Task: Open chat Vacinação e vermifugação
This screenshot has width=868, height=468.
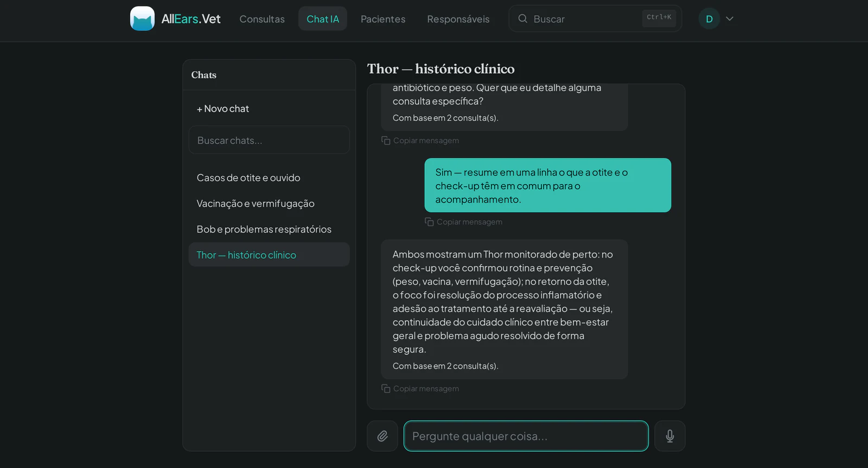Action: tap(269, 203)
